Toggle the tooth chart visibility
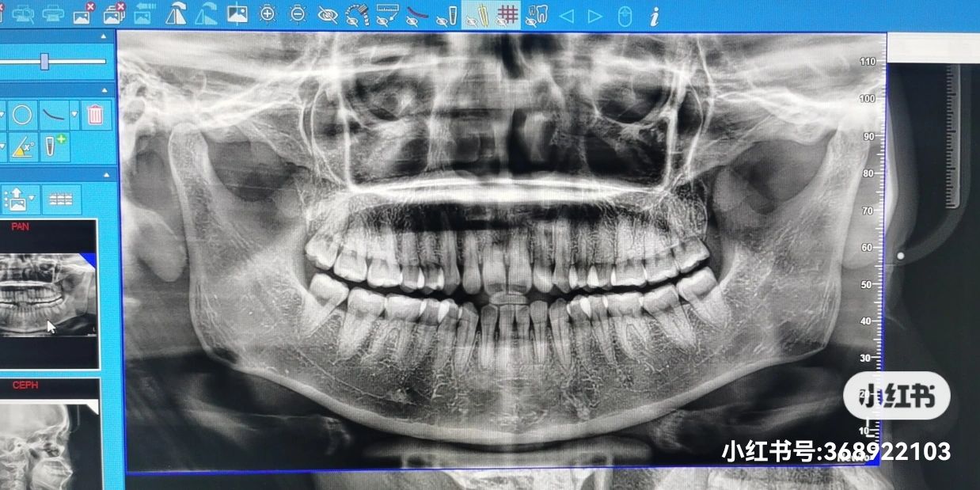This screenshot has height=490, width=980. pos(537,16)
